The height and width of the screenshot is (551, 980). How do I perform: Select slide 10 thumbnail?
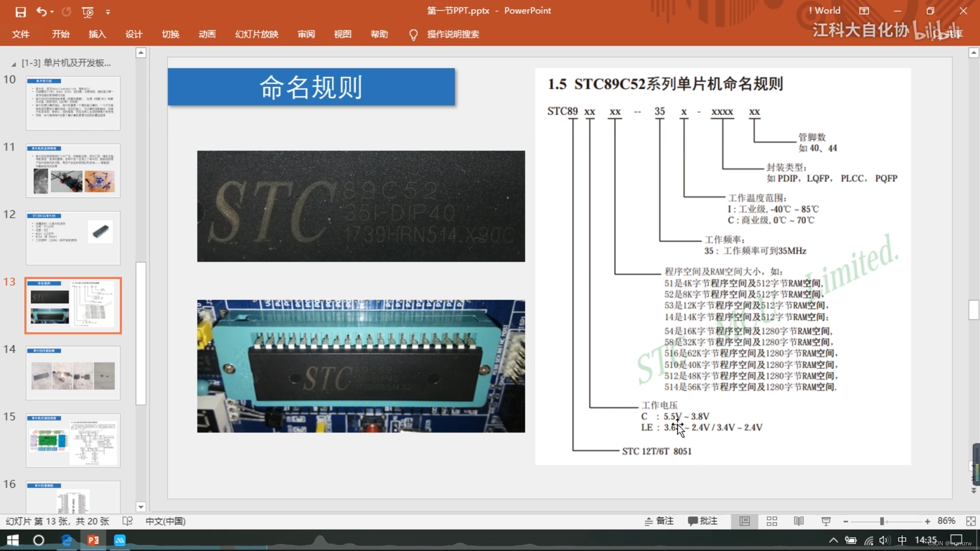73,103
